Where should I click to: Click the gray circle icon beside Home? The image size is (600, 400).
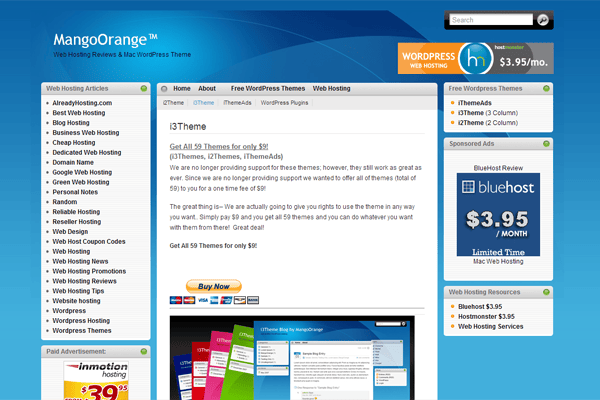click(x=164, y=89)
